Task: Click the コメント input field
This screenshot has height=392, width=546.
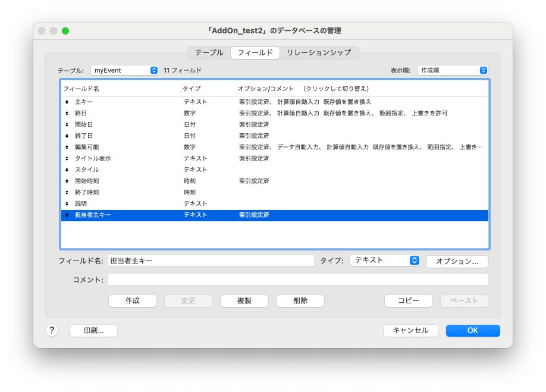Action: [298, 280]
